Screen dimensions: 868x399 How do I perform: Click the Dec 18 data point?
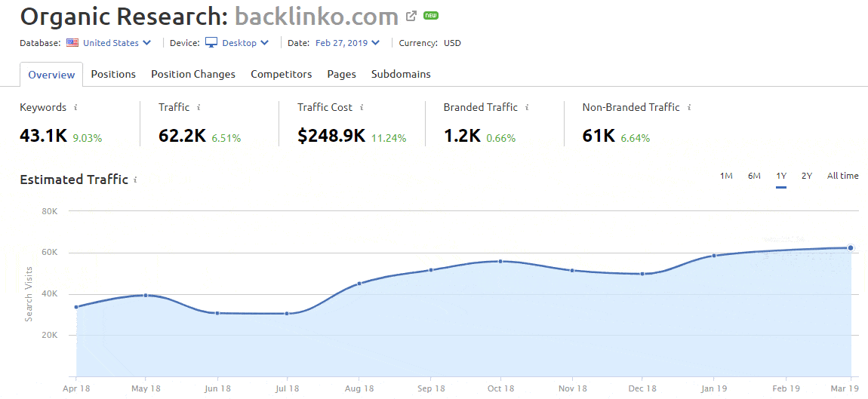tap(642, 274)
